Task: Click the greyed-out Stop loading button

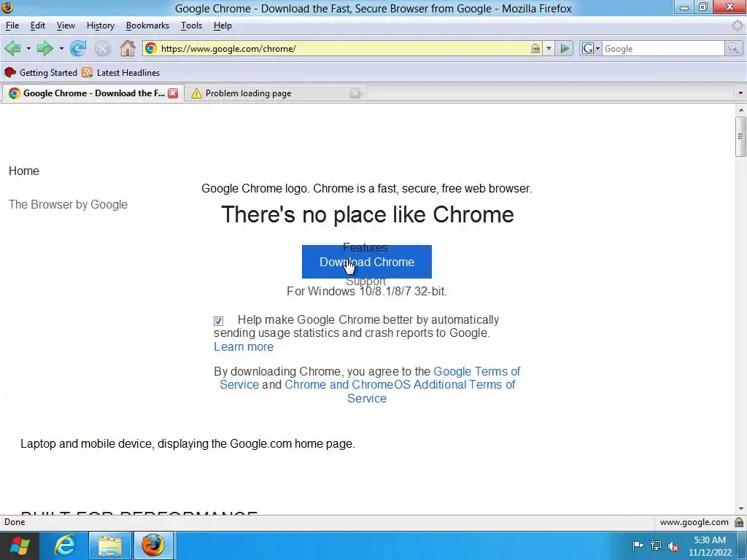Action: click(102, 48)
